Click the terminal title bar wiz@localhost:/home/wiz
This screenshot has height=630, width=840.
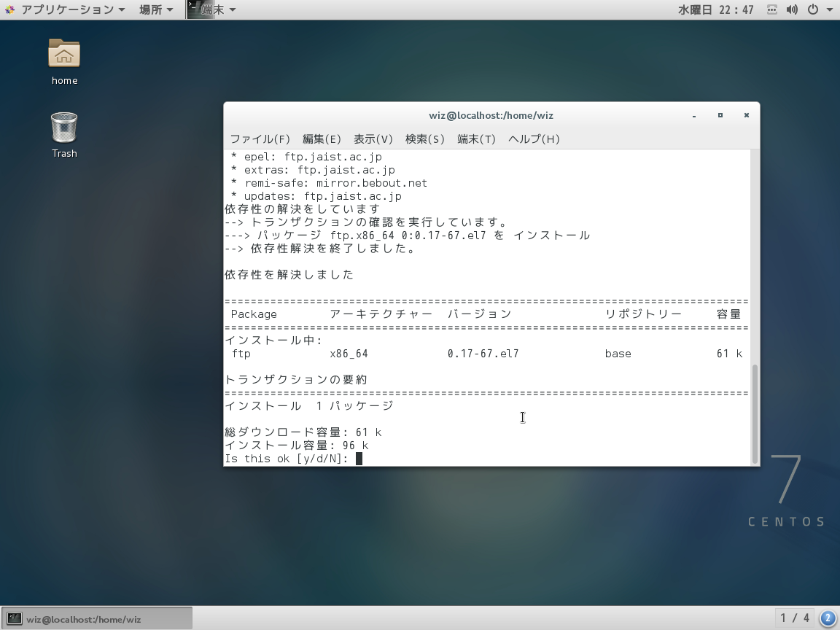pos(491,115)
